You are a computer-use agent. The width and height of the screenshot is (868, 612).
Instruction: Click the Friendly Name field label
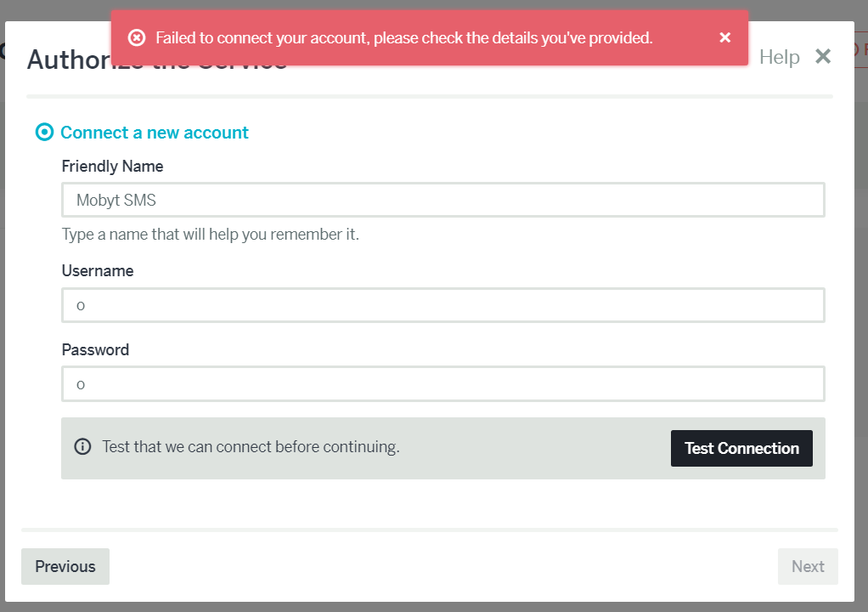coord(112,166)
